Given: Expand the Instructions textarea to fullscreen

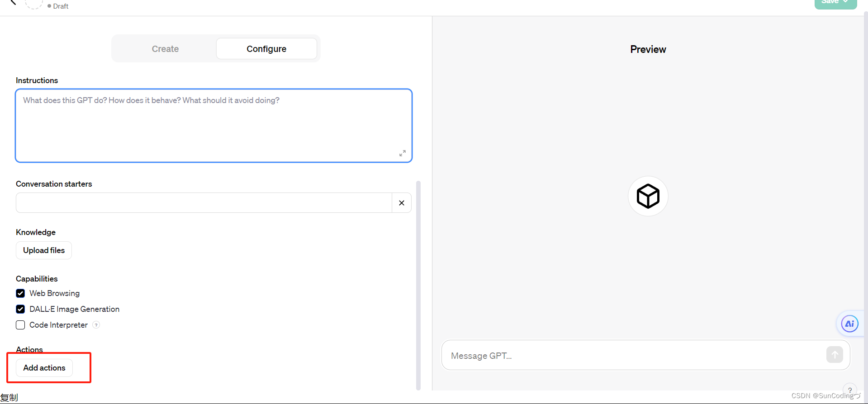Looking at the screenshot, I should (402, 153).
